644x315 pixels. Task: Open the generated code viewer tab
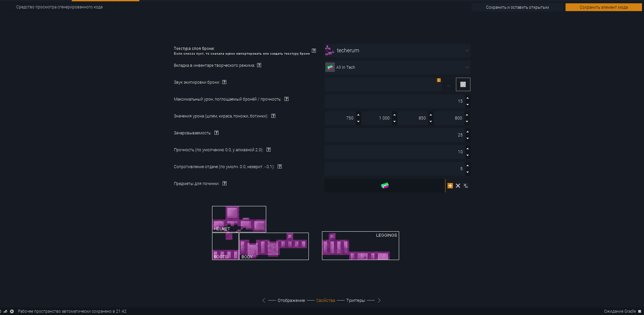[x=59, y=7]
